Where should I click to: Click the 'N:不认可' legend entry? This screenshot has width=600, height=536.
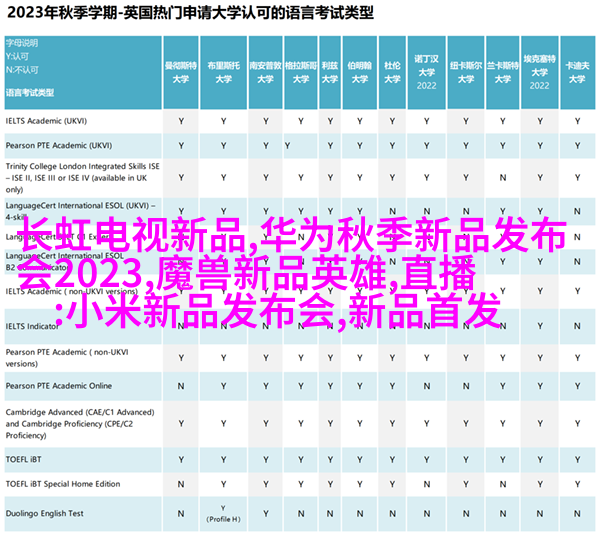(22, 70)
